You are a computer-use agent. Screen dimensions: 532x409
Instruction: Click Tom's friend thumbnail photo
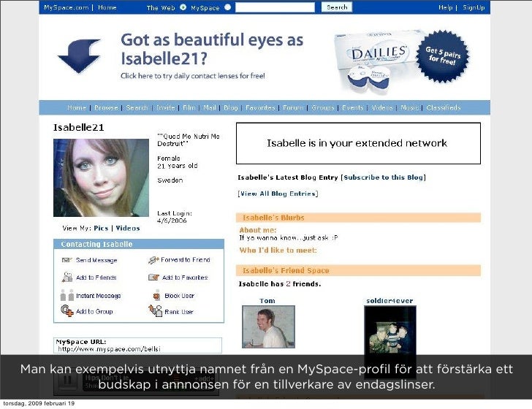268,326
